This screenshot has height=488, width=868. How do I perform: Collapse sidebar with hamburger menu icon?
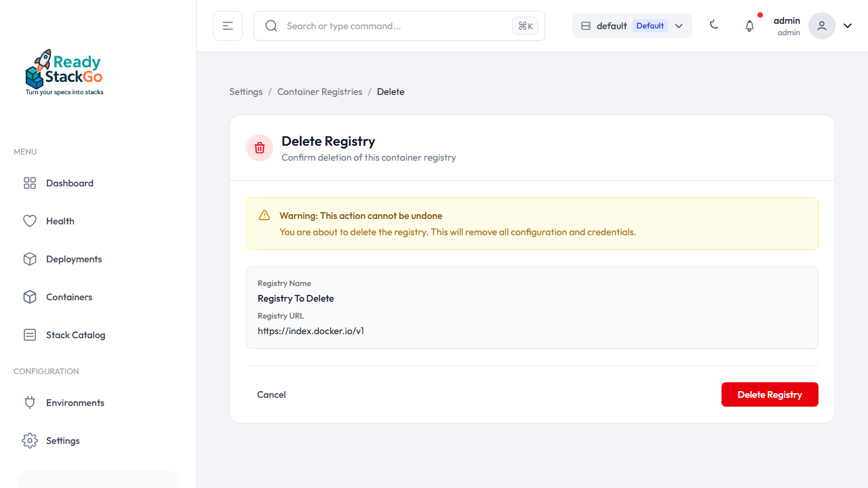coord(228,26)
